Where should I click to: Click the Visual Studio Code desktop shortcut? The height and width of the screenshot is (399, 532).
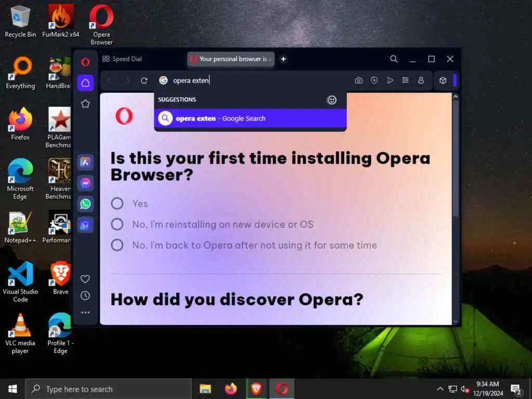[20, 282]
